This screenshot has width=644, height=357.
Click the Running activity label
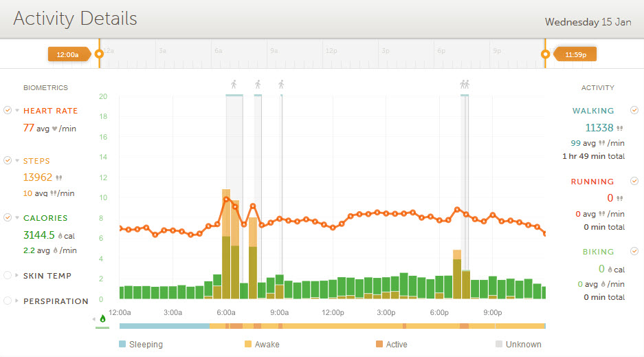(x=592, y=182)
